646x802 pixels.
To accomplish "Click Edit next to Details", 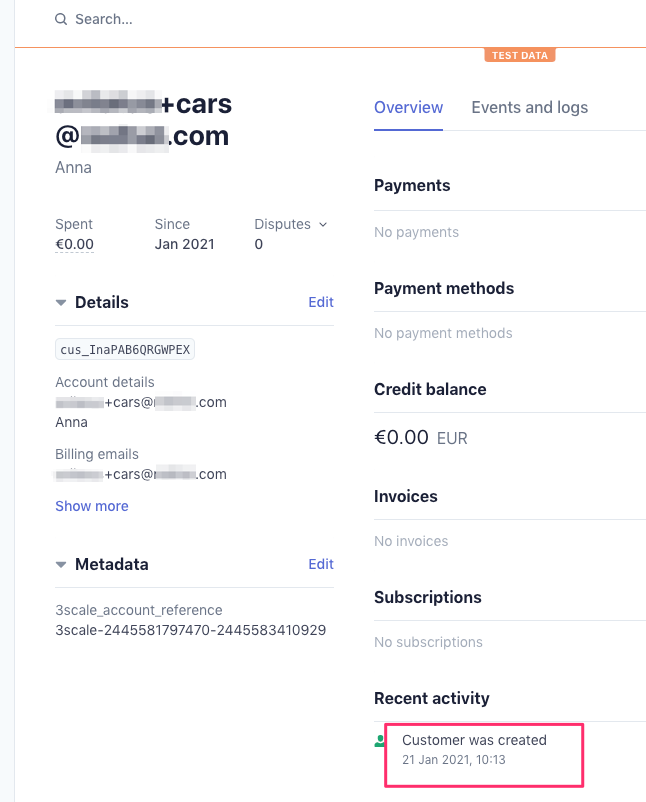I will coord(321,302).
